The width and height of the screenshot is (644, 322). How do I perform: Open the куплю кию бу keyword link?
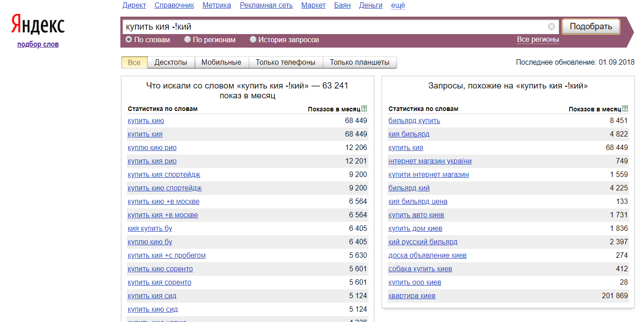150,242
